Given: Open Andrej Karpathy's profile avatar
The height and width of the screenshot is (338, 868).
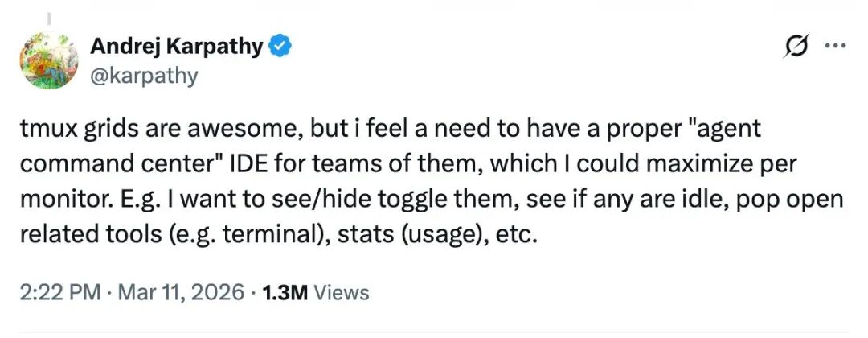Looking at the screenshot, I should [x=50, y=60].
